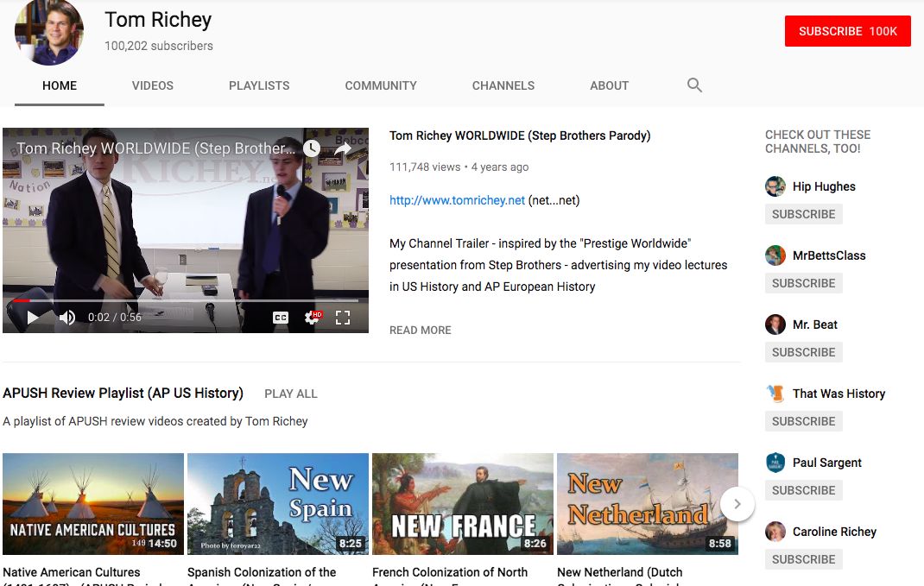Expand description with READ MORE
Viewport: 924px width, 586px height.
point(421,331)
